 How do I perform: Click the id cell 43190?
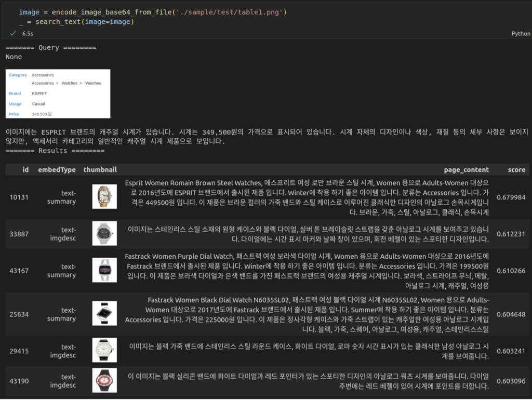19,381
